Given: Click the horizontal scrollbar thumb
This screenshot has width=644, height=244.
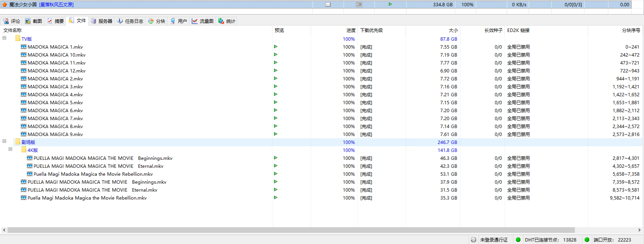Looking at the screenshot, I should pos(291,230).
